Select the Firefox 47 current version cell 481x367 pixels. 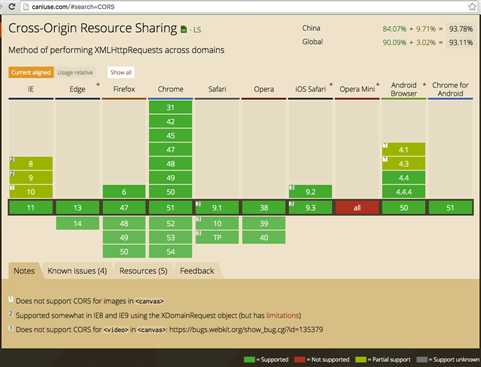click(124, 208)
